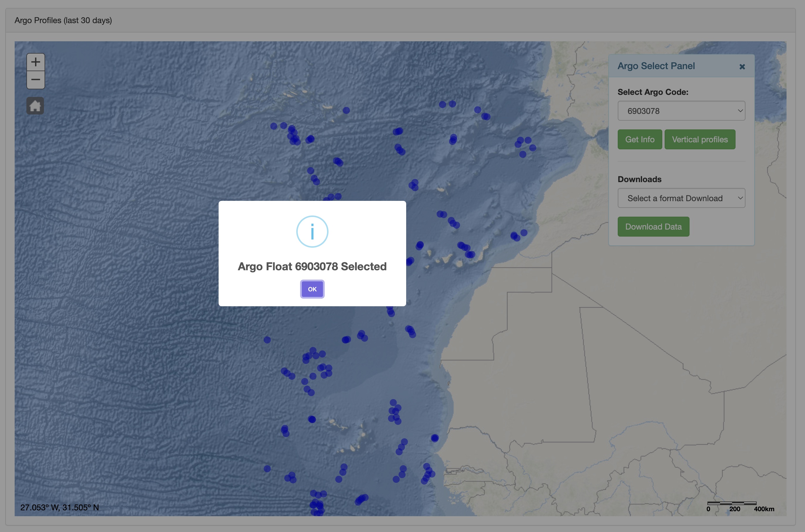
Task: Click the info icon in the dialog
Action: (x=312, y=232)
